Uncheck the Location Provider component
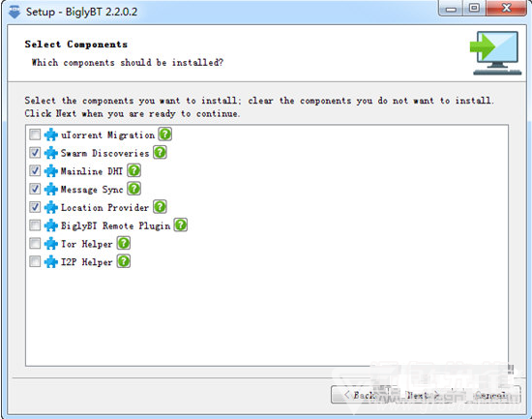 point(35,207)
